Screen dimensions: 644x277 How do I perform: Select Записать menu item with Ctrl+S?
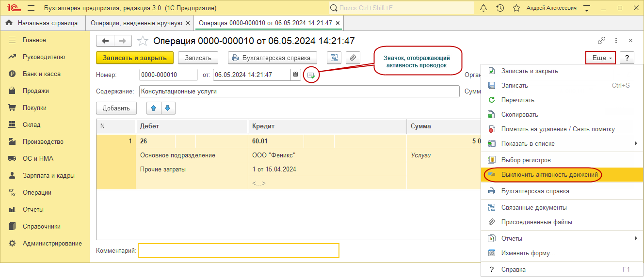tap(563, 85)
